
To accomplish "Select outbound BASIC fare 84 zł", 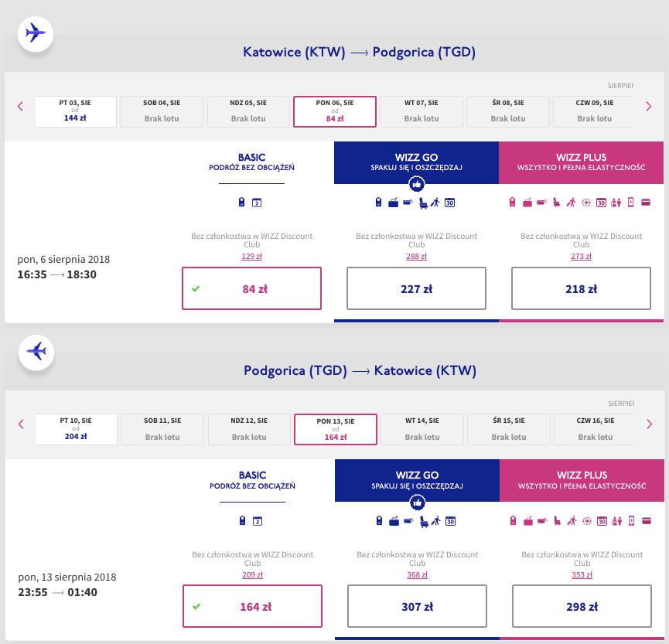I will pos(251,288).
